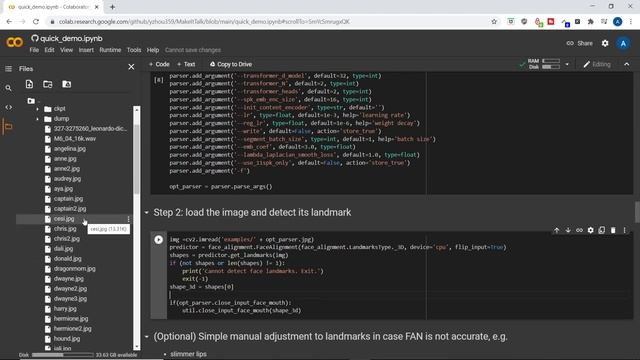
Task: Open code snippets sidebar icon
Action: point(8,107)
